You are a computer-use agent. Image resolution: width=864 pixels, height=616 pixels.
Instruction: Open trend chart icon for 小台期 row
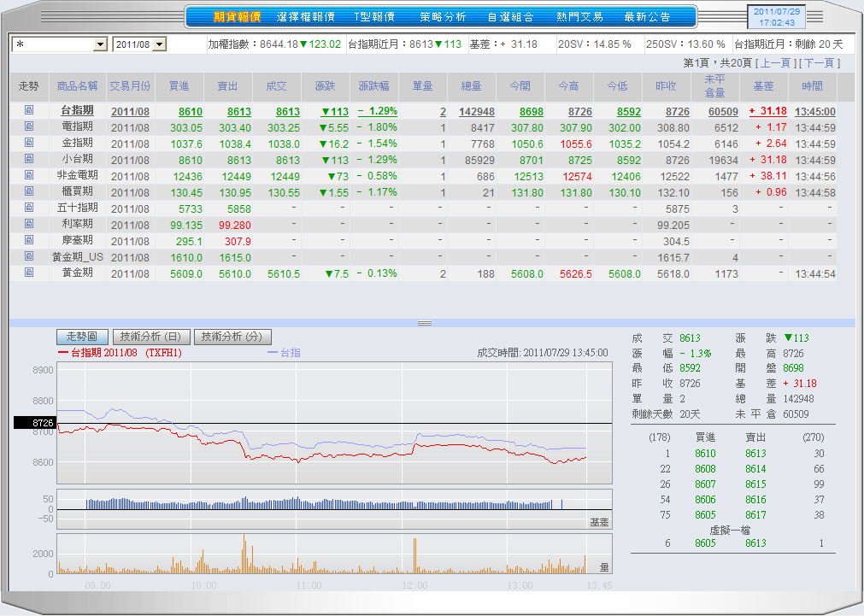29,159
